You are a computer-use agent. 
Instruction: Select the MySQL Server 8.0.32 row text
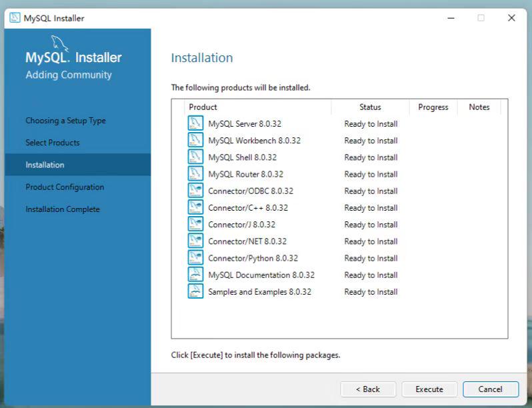point(245,124)
